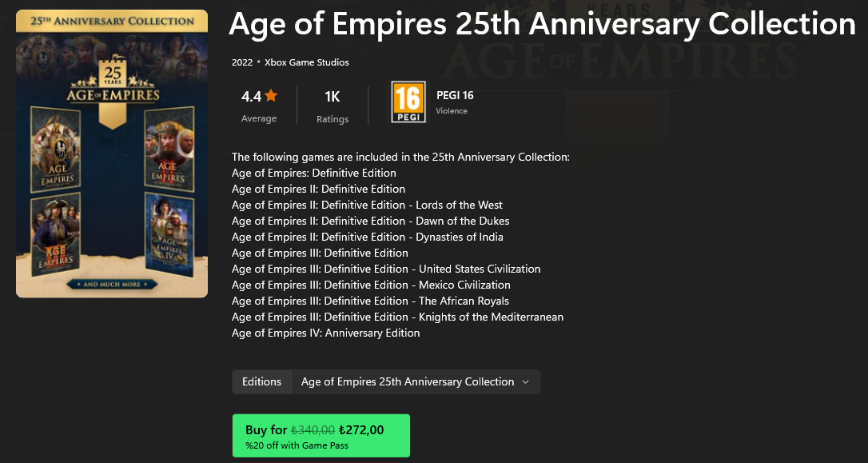The image size is (868, 463).
Task: Click the Age of Empires III cover art
Action: coord(57,233)
